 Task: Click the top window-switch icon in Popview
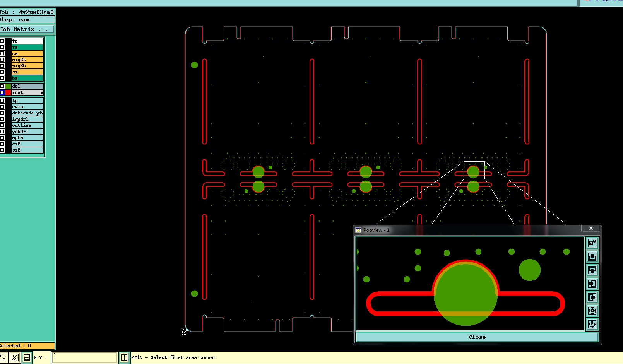(592, 243)
